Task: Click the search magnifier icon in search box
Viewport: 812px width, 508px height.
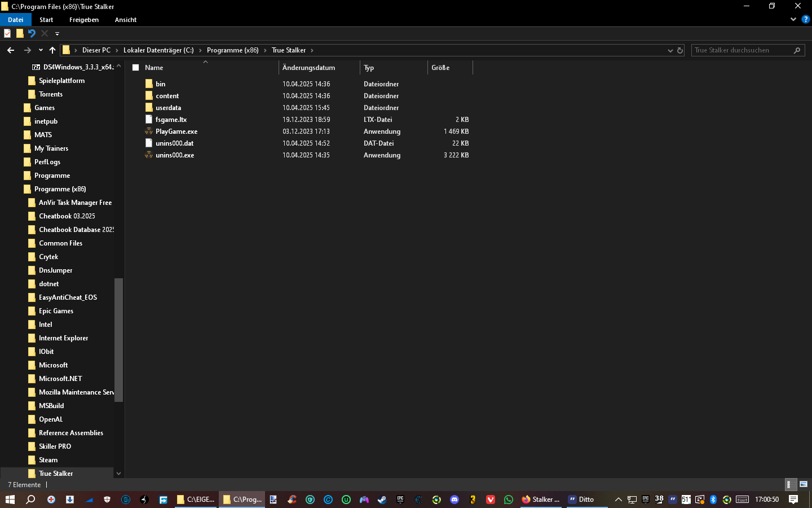Action: 797,50
